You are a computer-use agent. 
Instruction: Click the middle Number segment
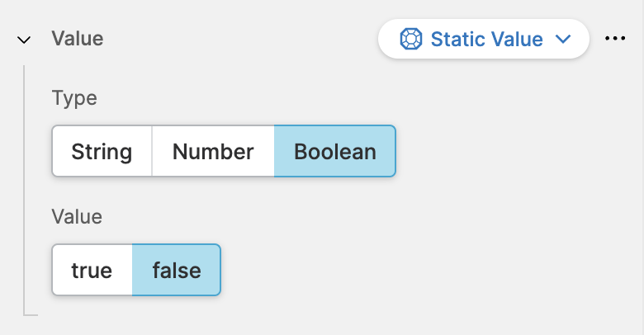click(x=213, y=151)
